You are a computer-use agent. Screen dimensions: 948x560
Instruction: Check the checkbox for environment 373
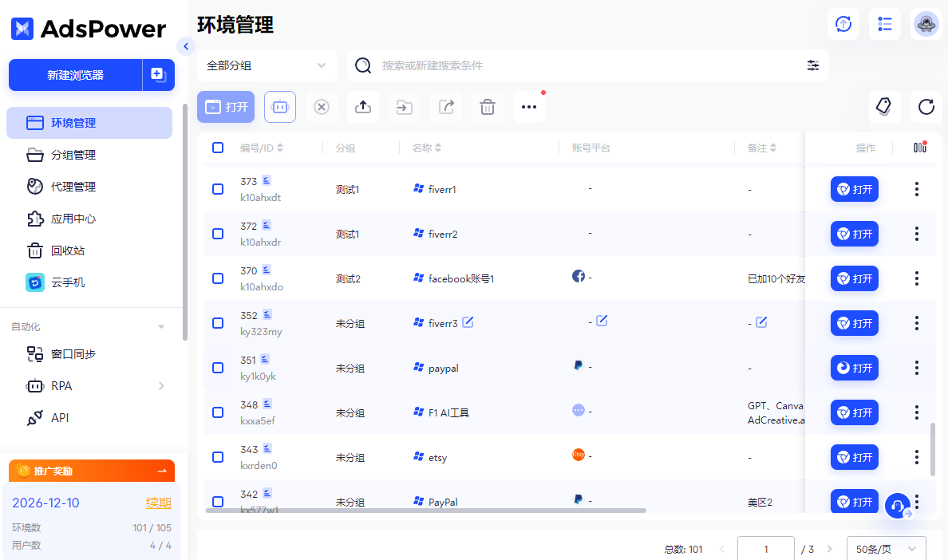[217, 189]
